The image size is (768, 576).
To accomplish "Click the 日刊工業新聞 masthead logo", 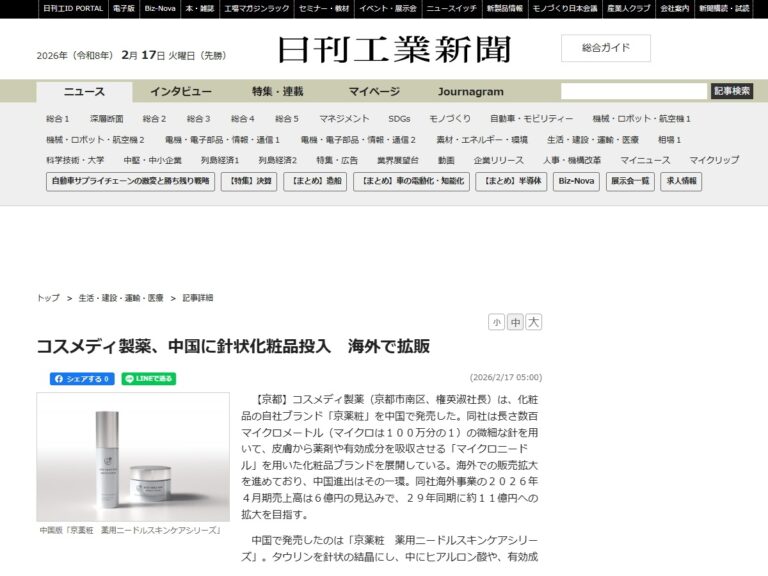I will (394, 49).
